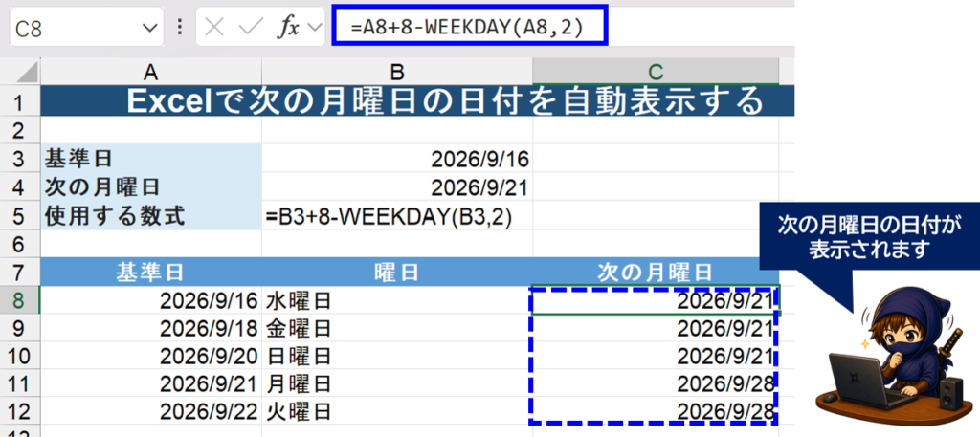Click the cancel (X) icon in formula bar

(214, 28)
